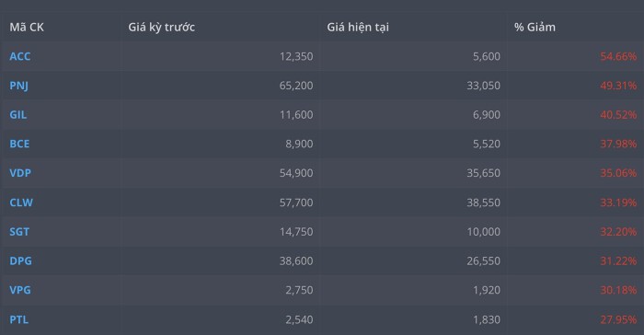Open the DPG stock code link
Image resolution: width=644 pixels, height=335 pixels.
click(x=20, y=261)
